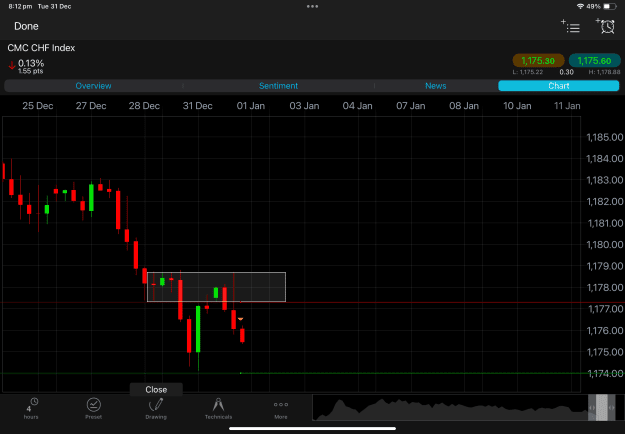Select the Chart tab
The width and height of the screenshot is (625, 434).
click(558, 86)
